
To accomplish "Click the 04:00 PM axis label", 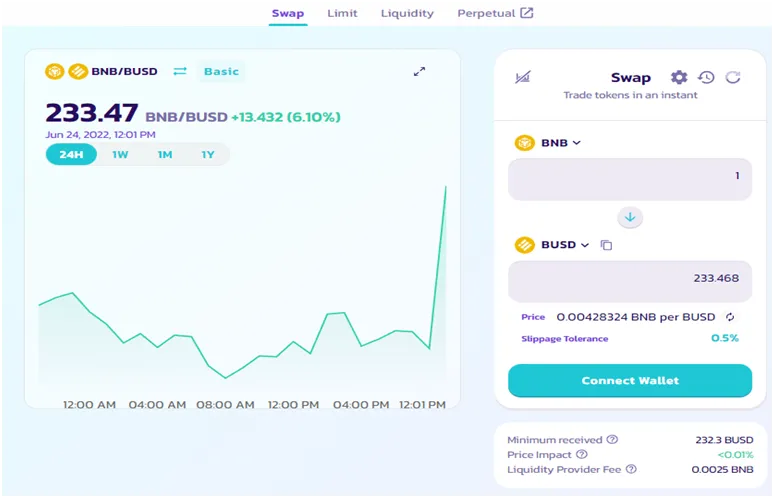I will 361,405.
